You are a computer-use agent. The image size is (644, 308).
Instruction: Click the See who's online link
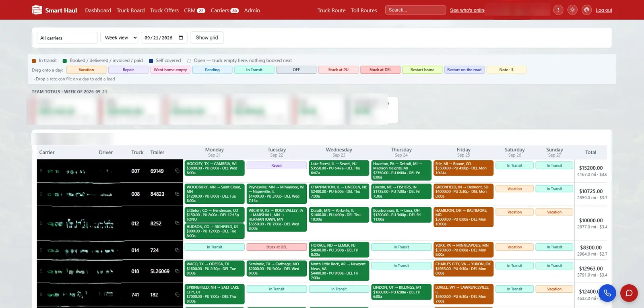(x=467, y=10)
